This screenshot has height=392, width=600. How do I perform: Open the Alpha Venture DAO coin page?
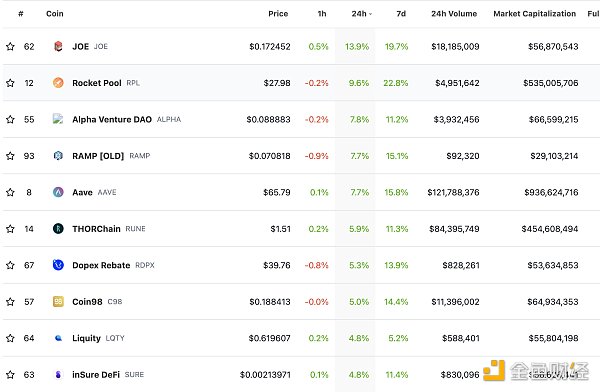(112, 119)
